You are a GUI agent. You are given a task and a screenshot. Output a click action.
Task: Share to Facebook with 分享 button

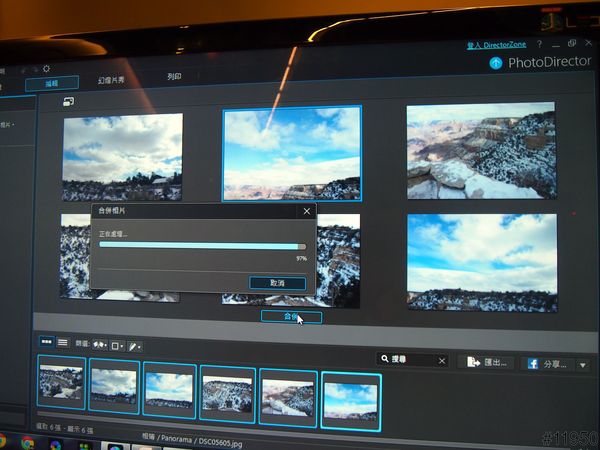pos(546,364)
